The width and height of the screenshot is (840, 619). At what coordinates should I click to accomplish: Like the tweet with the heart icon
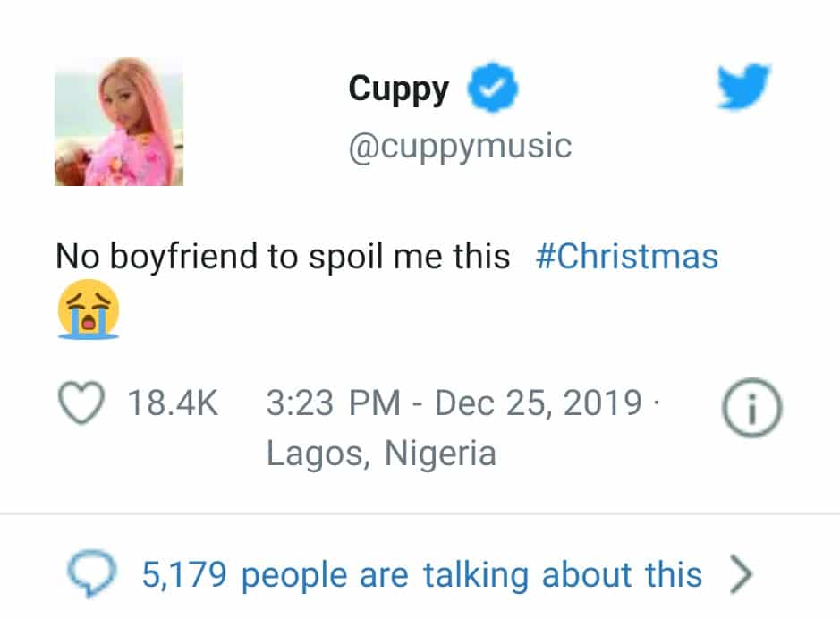[82, 403]
